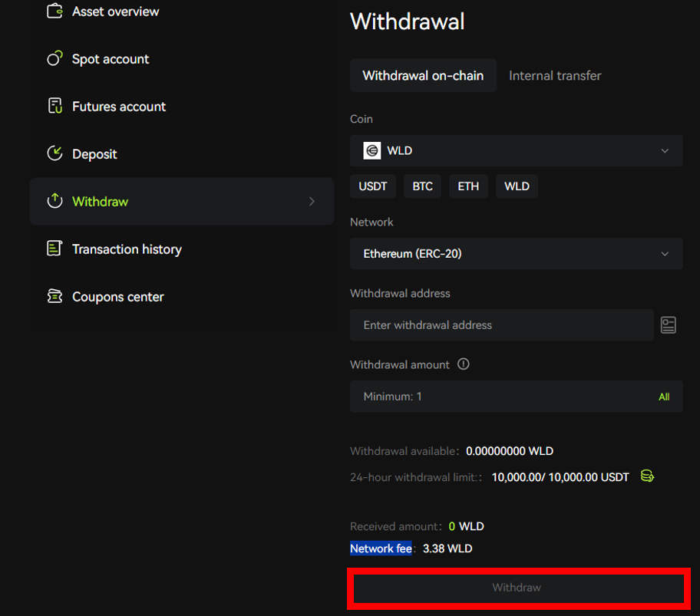Go to Spot account
This screenshot has height=616, width=700.
[x=111, y=59]
